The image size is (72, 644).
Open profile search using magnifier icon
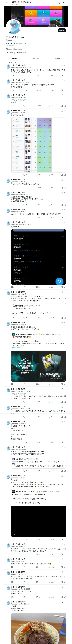click(64, 3)
